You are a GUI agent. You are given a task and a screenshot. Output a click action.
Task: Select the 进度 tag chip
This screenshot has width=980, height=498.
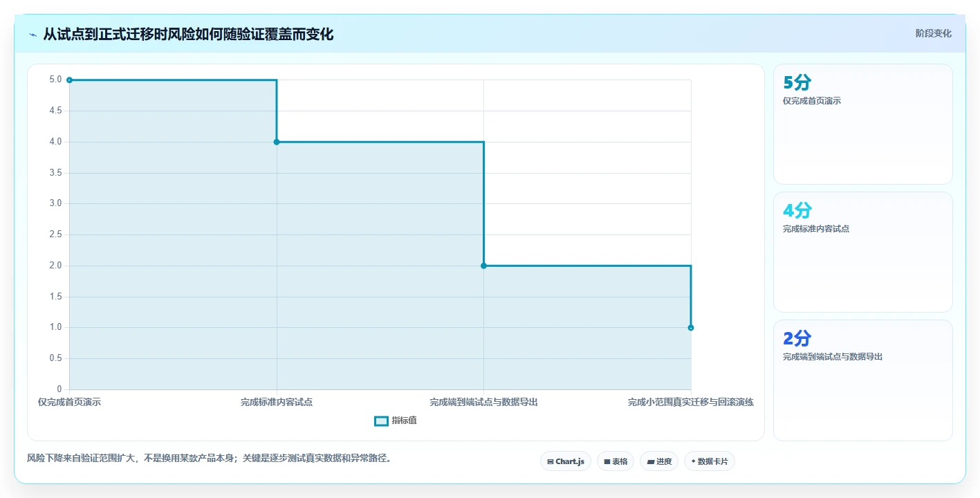click(659, 461)
